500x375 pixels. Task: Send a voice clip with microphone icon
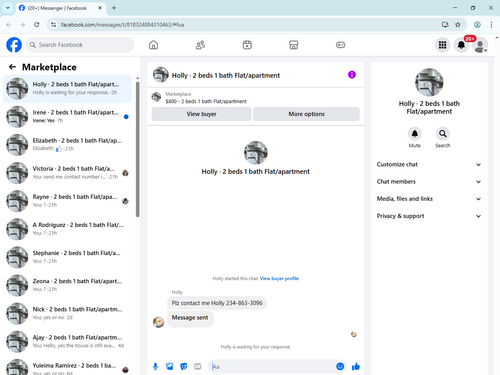tap(155, 367)
